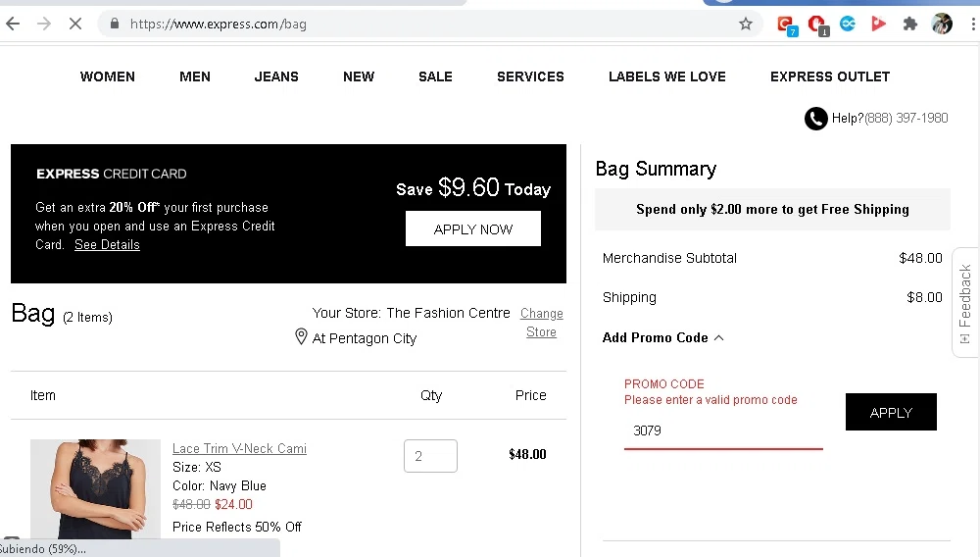Image resolution: width=980 pixels, height=557 pixels.
Task: Click the red play-arrow extension icon
Action: point(879,25)
